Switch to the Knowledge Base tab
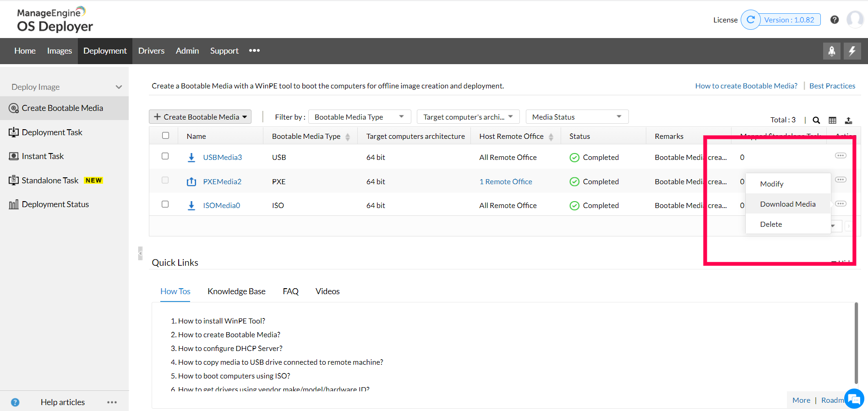The image size is (868, 411). point(236,291)
